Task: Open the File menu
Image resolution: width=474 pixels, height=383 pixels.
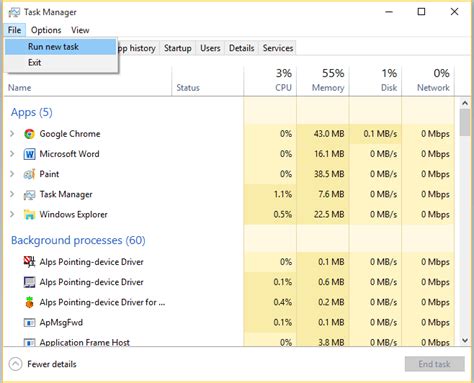Action: click(15, 30)
